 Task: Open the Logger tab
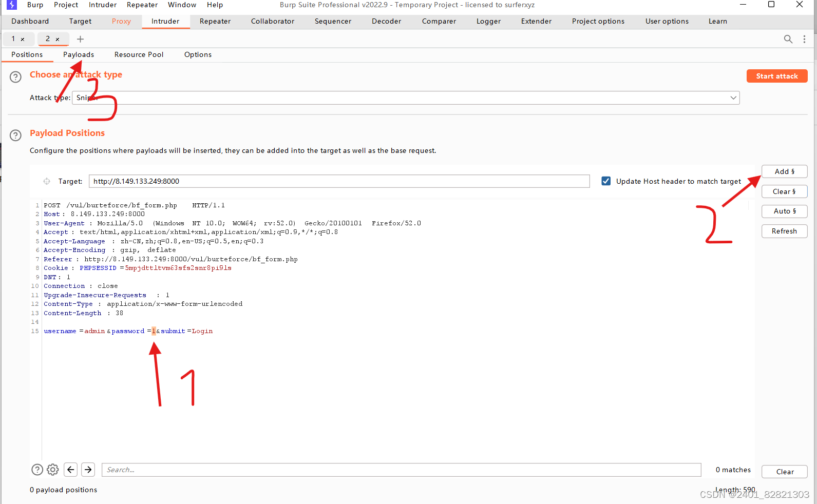[x=489, y=21]
